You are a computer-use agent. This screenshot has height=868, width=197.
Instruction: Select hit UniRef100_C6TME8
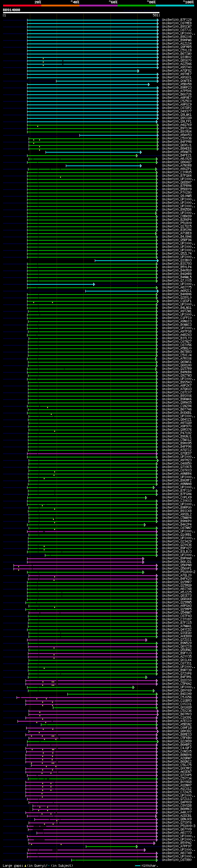point(177,23)
